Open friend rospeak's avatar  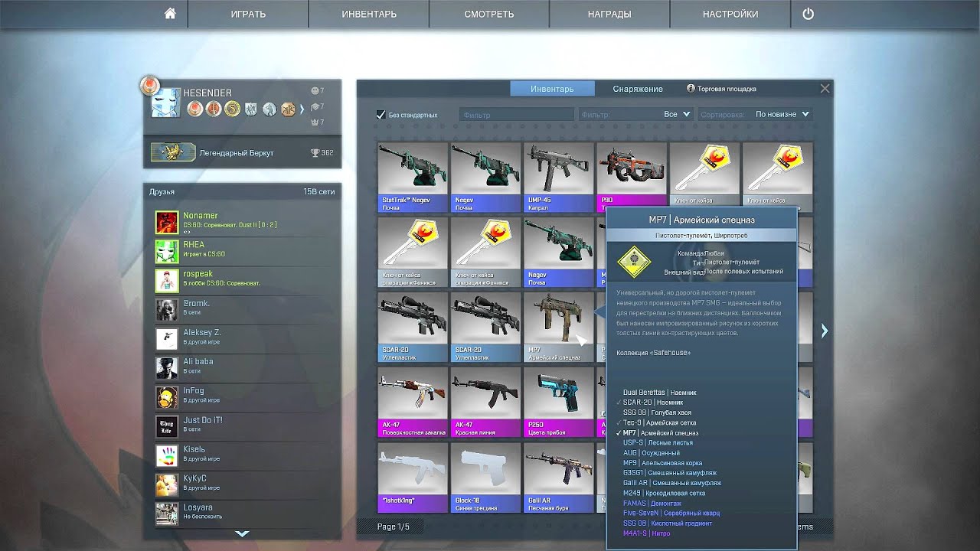coord(167,281)
